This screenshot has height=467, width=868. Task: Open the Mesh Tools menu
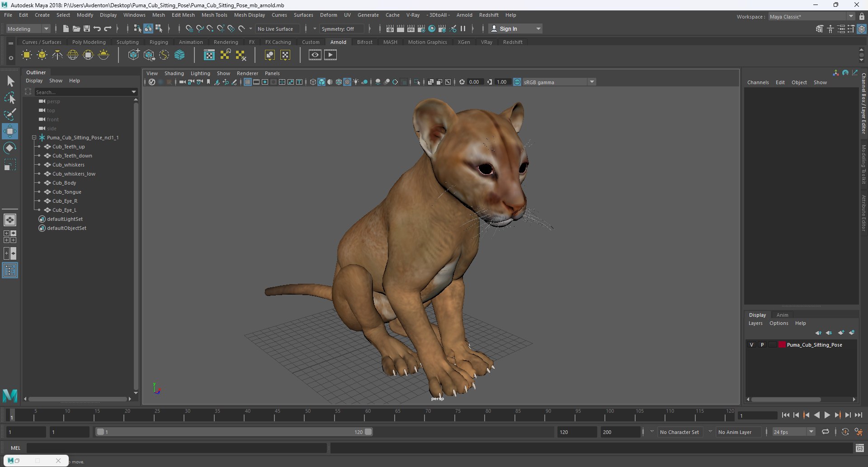(x=214, y=15)
